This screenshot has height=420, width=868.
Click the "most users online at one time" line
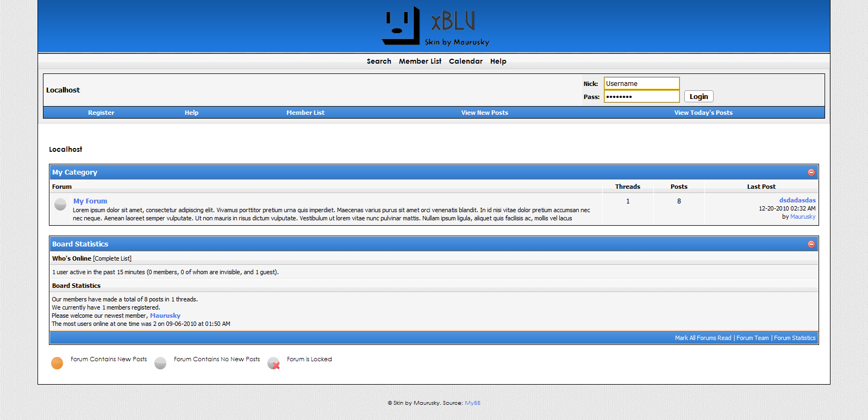(x=141, y=324)
